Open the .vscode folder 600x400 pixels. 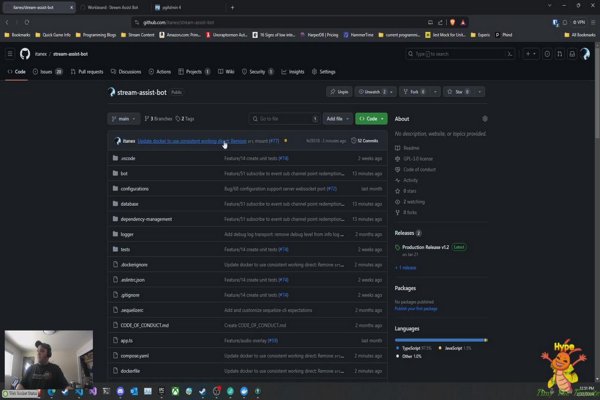tap(128, 158)
